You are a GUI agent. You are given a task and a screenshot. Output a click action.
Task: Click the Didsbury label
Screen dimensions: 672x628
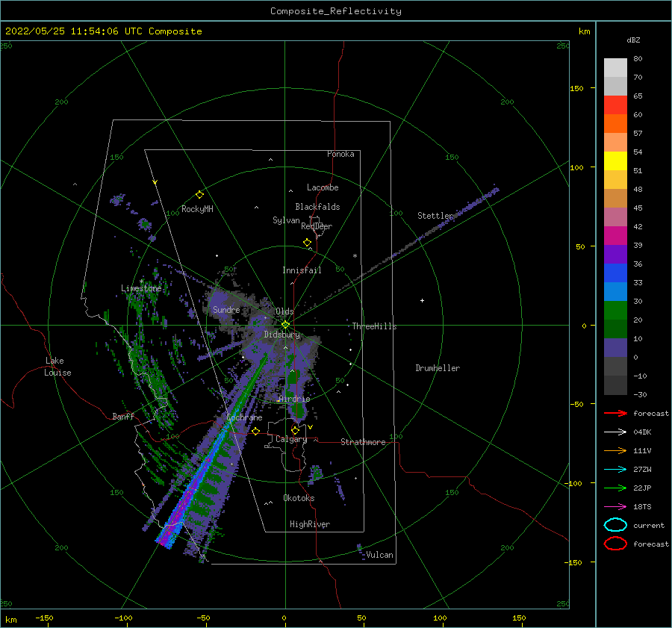tap(281, 335)
